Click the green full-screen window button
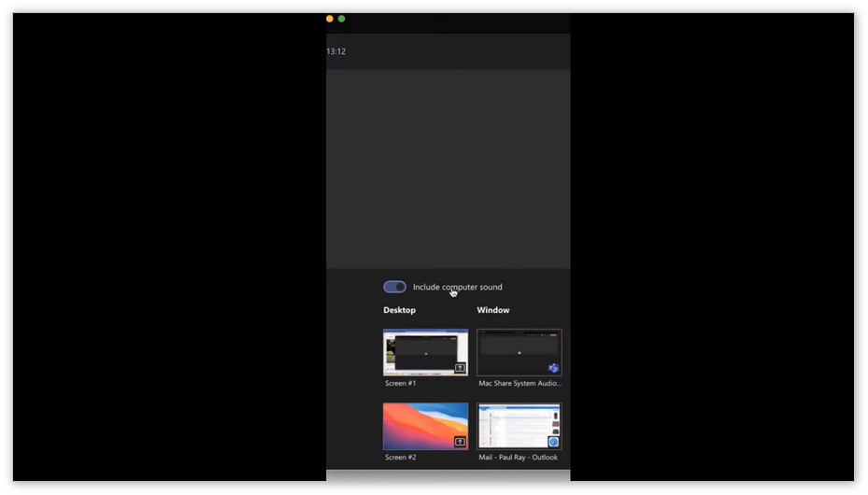The width and height of the screenshot is (868, 495). click(x=342, y=19)
